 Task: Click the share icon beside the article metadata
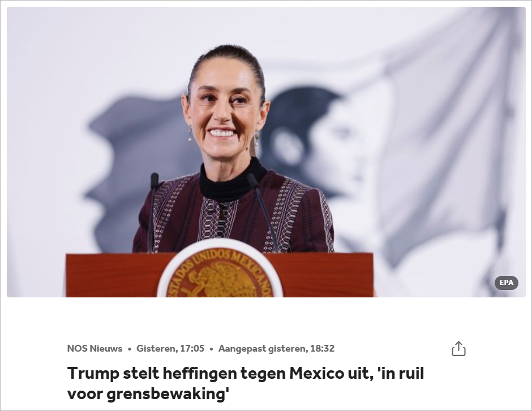[458, 349]
